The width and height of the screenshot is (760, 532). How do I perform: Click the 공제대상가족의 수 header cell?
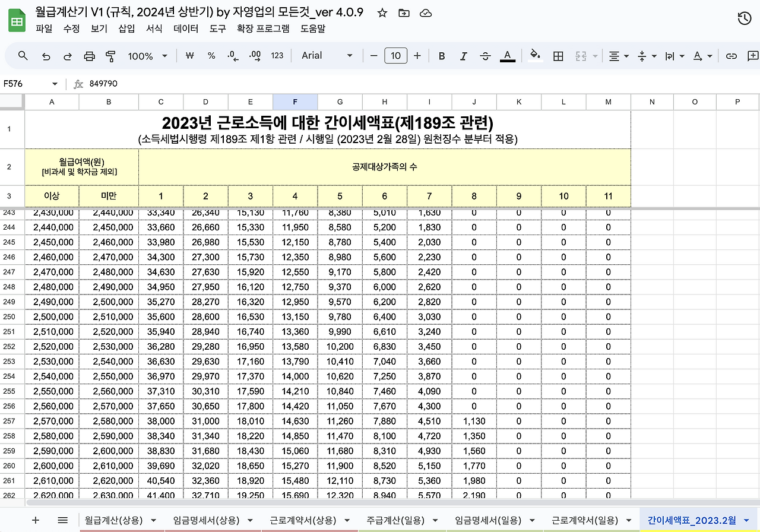point(385,167)
